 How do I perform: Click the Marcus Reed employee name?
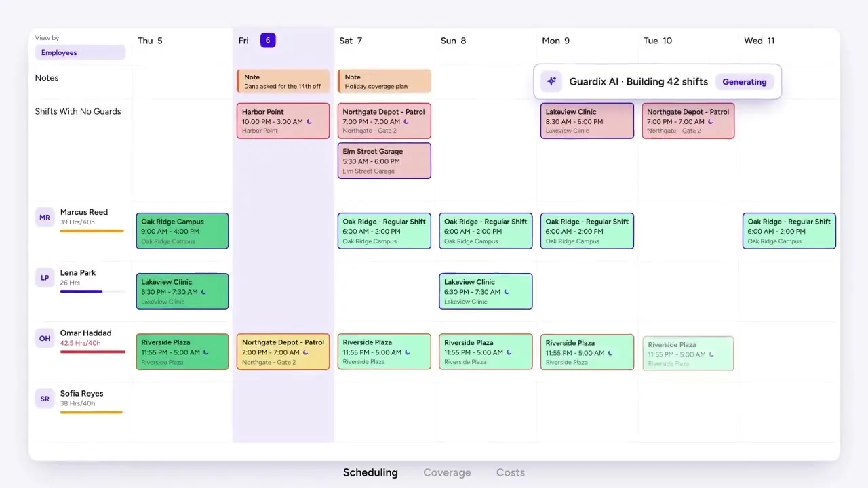(84, 212)
